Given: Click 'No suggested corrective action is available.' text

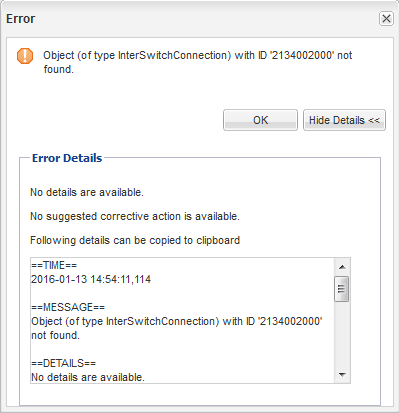Looking at the screenshot, I should (135, 216).
